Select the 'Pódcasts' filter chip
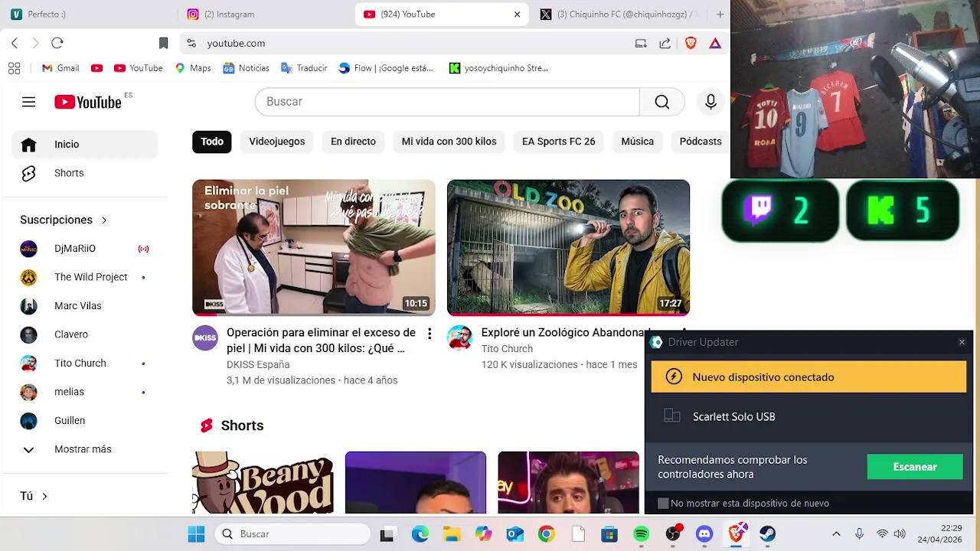 [x=700, y=142]
